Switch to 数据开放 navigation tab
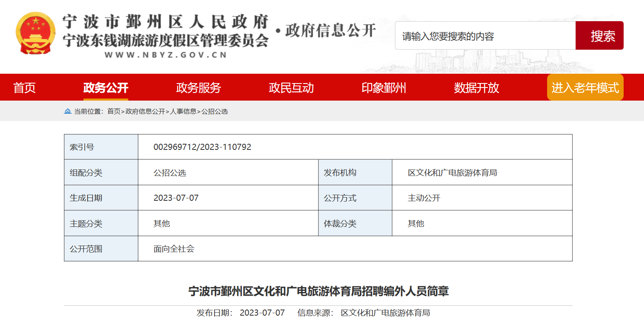The width and height of the screenshot is (644, 325). [477, 88]
